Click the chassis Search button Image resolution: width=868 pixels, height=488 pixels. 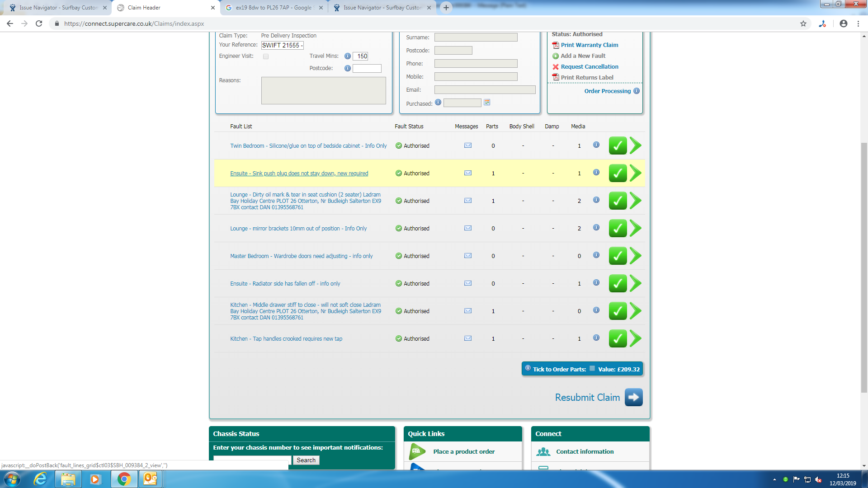(x=306, y=460)
